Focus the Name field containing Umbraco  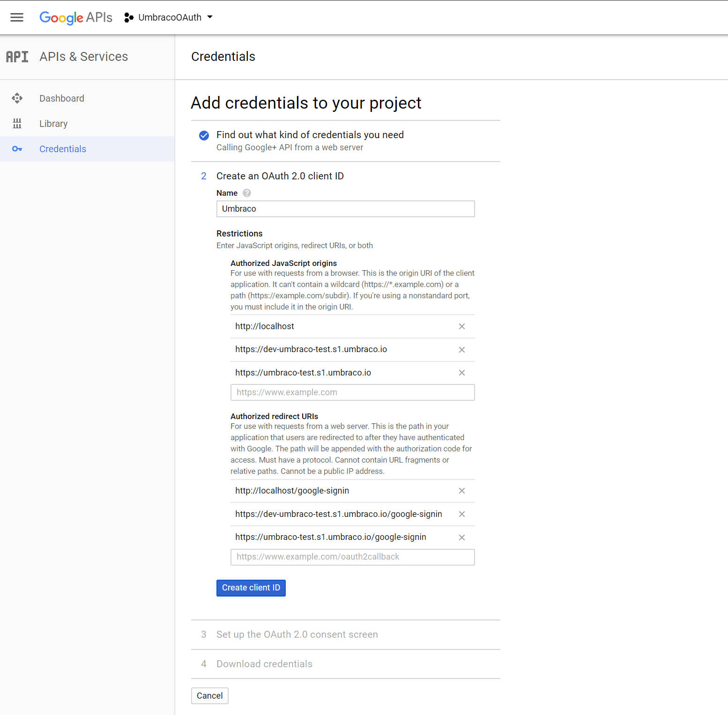point(346,209)
